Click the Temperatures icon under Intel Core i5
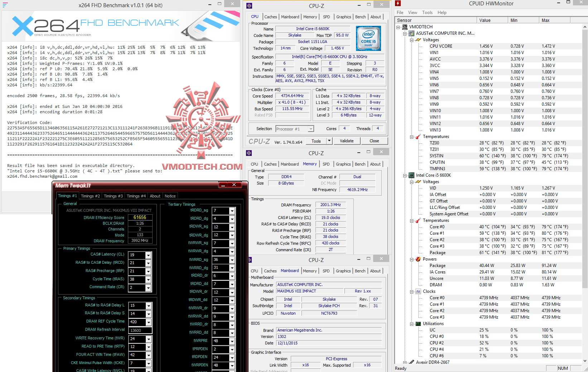The width and height of the screenshot is (588, 372). coord(418,220)
